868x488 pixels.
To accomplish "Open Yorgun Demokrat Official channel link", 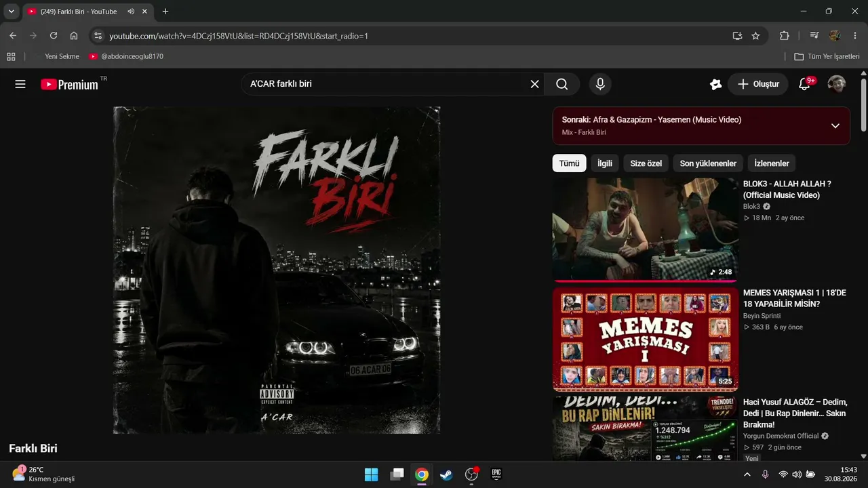I will 781,436.
